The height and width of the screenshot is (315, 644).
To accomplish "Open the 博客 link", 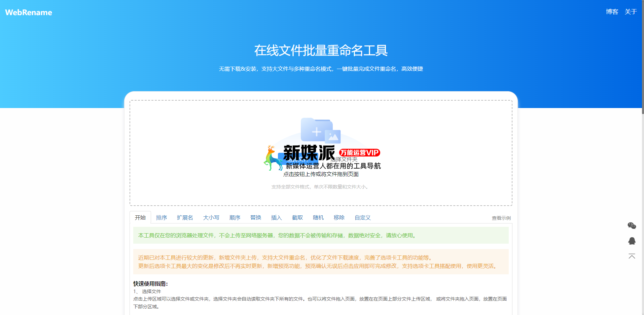I will 612,12.
